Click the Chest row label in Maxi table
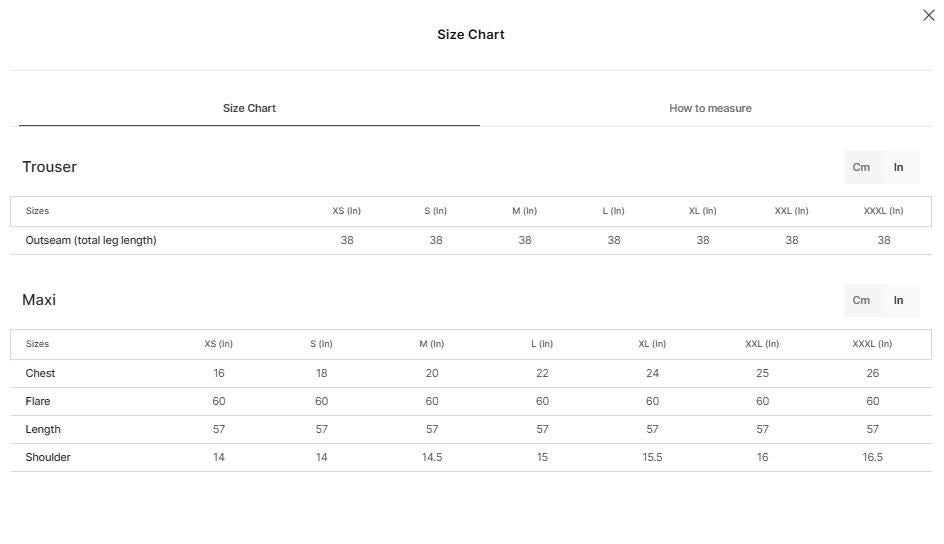944x544 pixels. point(40,373)
